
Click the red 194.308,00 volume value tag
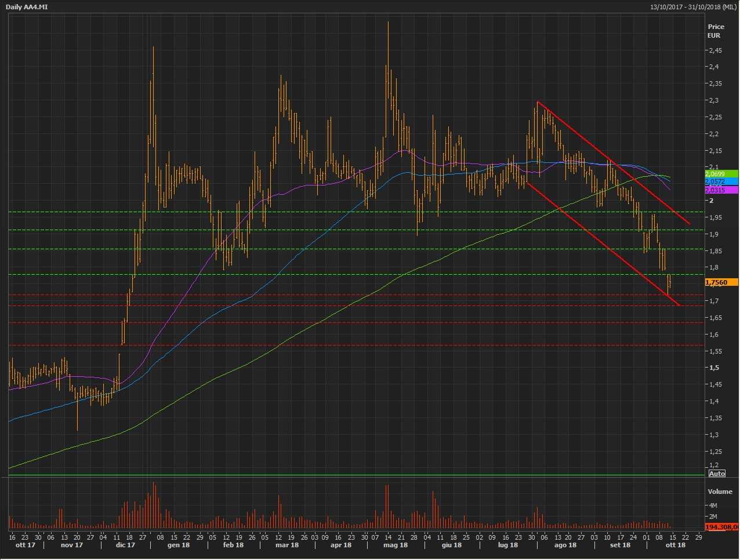721,527
